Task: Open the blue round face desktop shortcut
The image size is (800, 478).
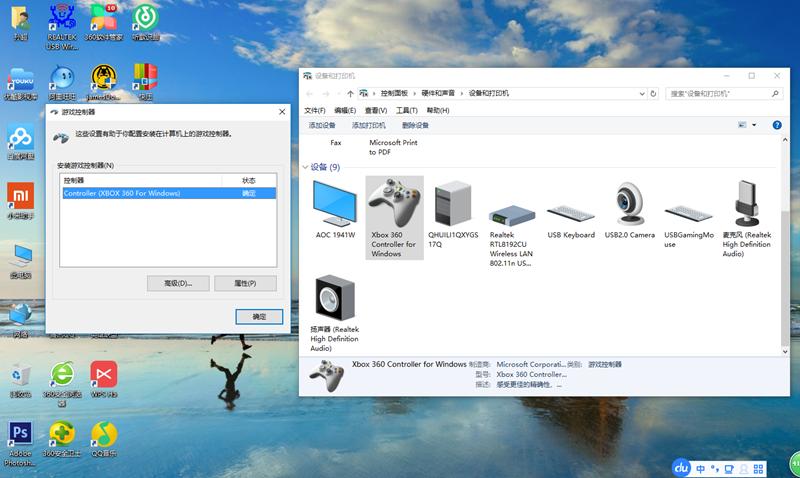Action: tap(62, 83)
